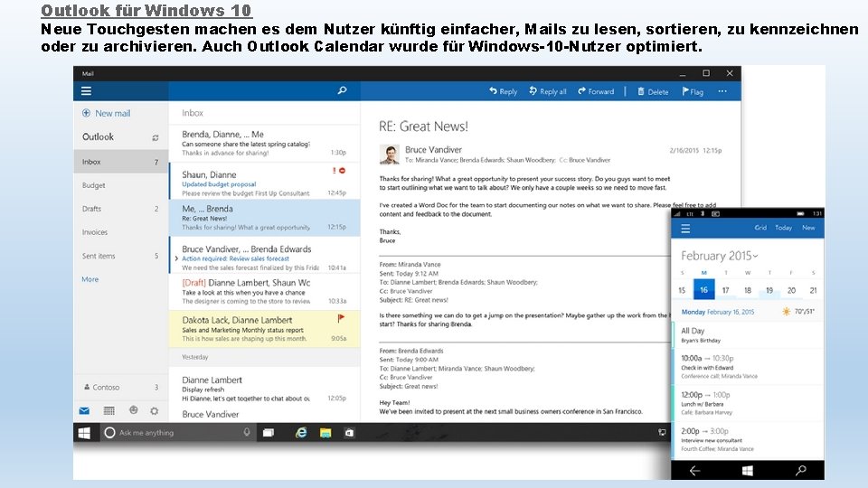Open the Dakota Lack flagged message
This screenshot has width=868, height=488.
(265, 329)
